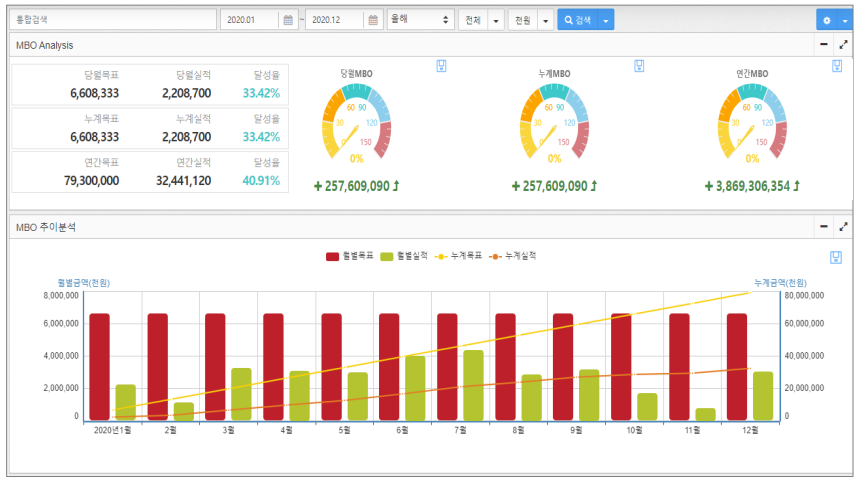Open the end date calendar picker

pos(373,20)
